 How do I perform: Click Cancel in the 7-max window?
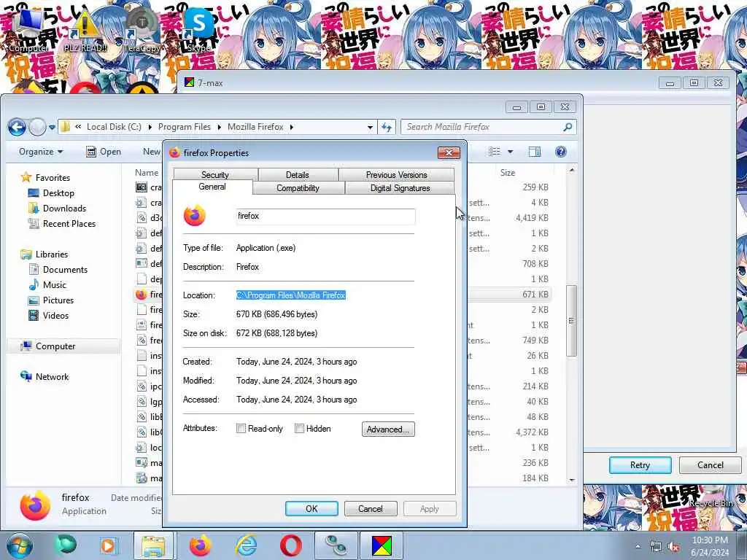pyautogui.click(x=711, y=464)
